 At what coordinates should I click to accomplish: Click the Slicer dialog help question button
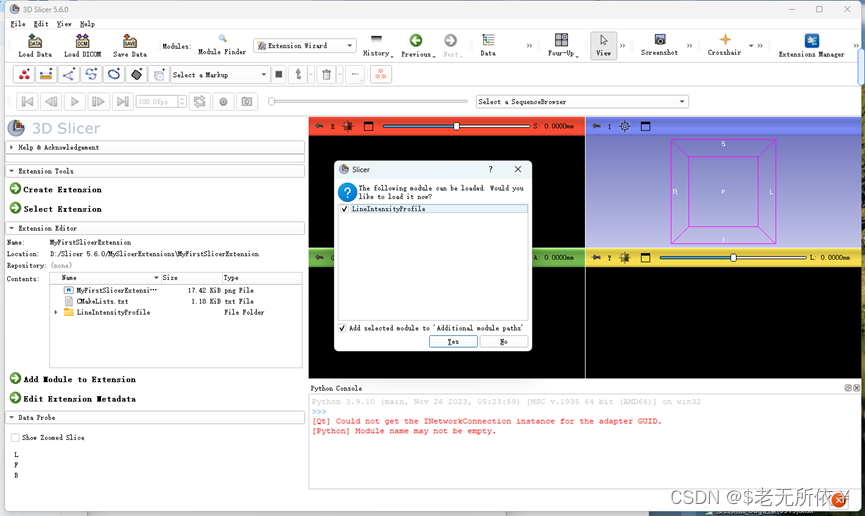(490, 169)
